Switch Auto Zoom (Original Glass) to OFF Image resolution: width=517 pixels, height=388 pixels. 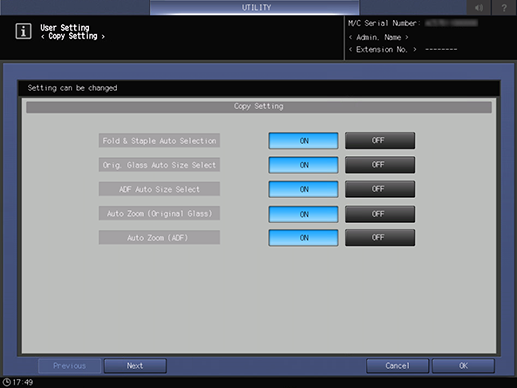pyautogui.click(x=380, y=214)
